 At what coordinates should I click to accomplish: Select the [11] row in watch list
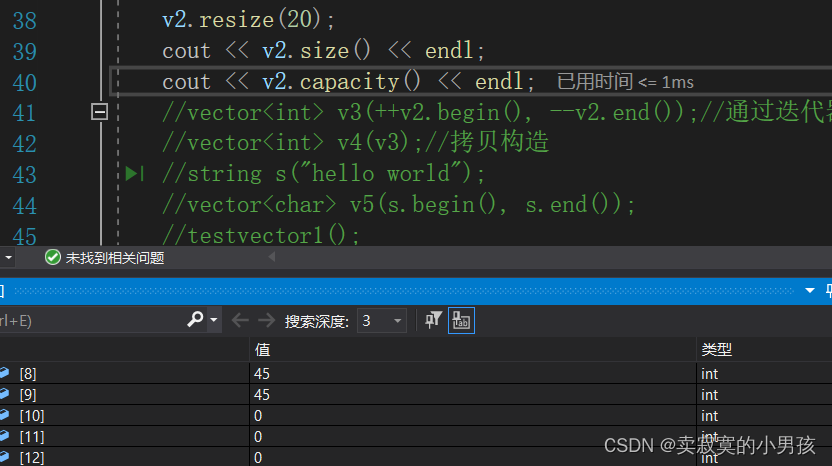tap(416, 437)
